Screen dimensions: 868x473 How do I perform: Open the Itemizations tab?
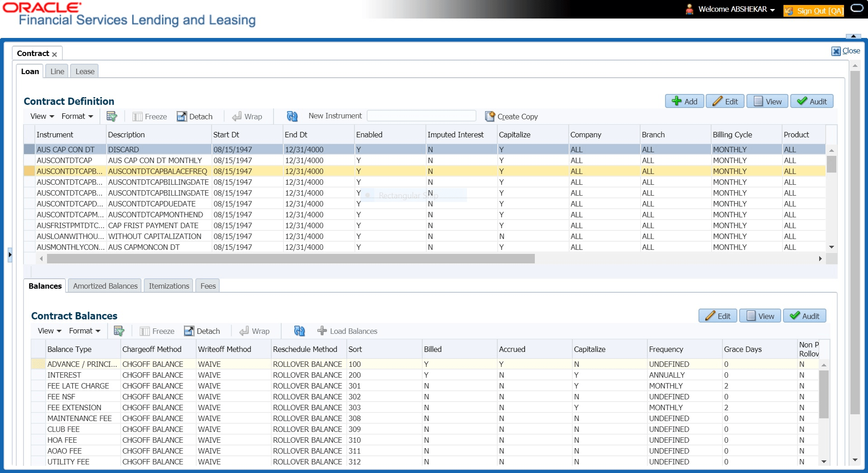click(x=169, y=286)
